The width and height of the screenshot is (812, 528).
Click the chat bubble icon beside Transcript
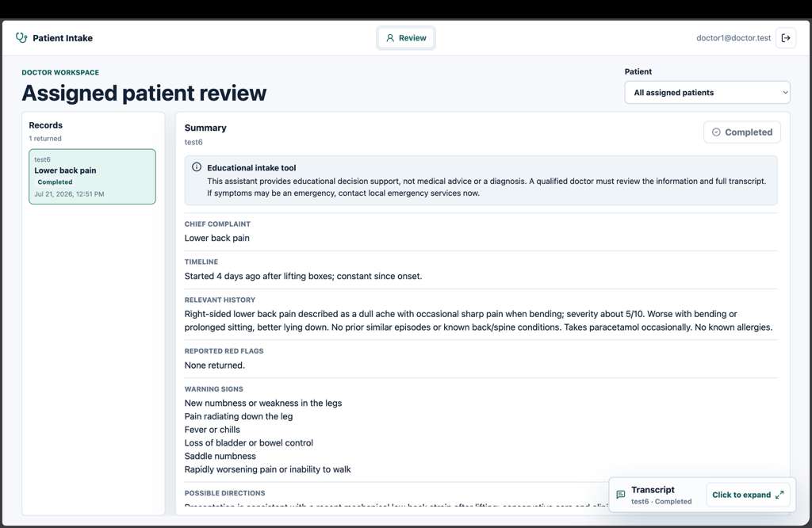[620, 495]
